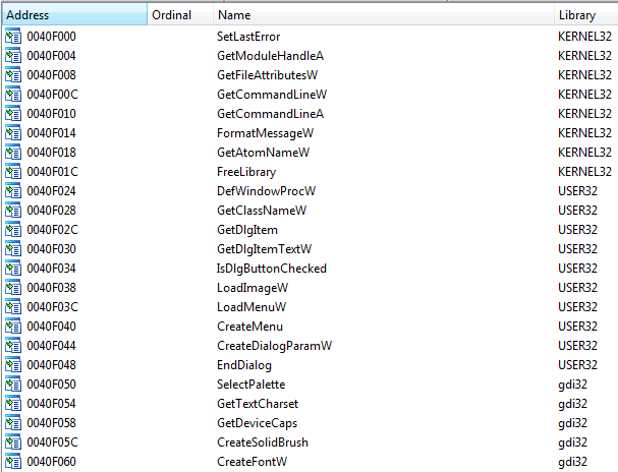Screen dimensions: 618x472
Task: Click the import icon at address 0040F024
Action: [x=13, y=191]
